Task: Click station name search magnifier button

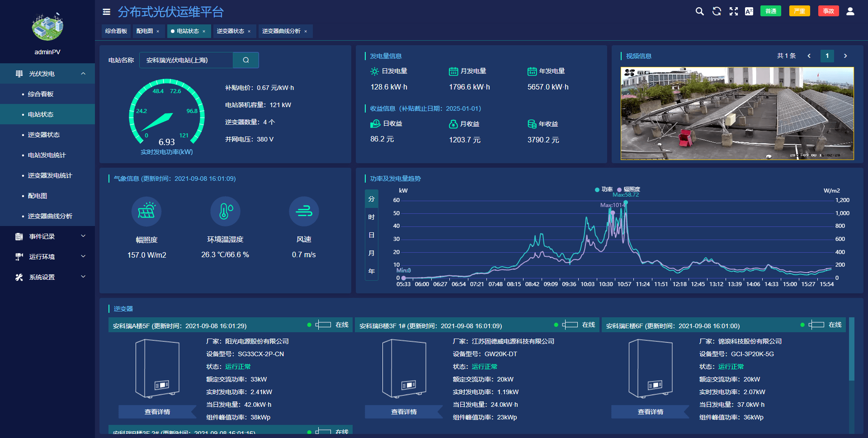Action: 246,60
